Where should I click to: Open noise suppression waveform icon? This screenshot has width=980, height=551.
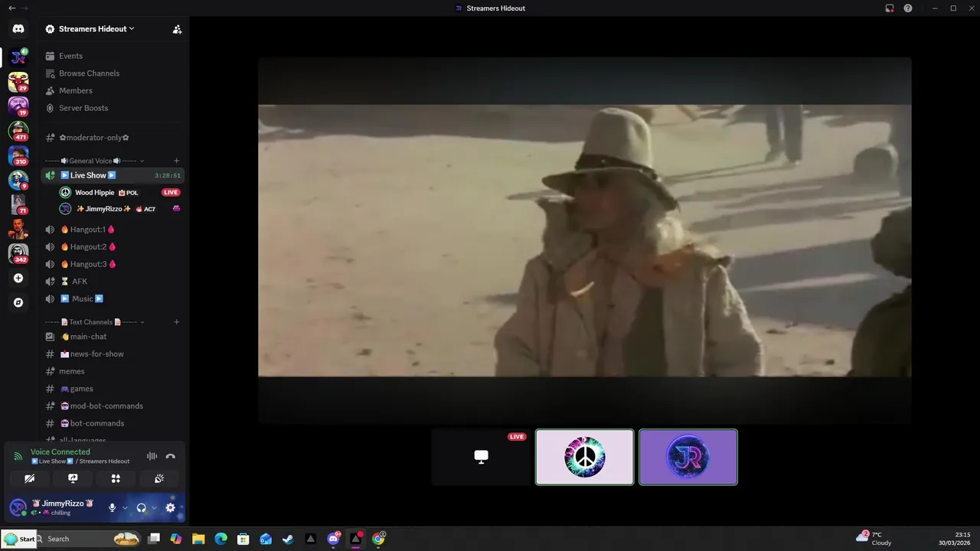tap(152, 456)
